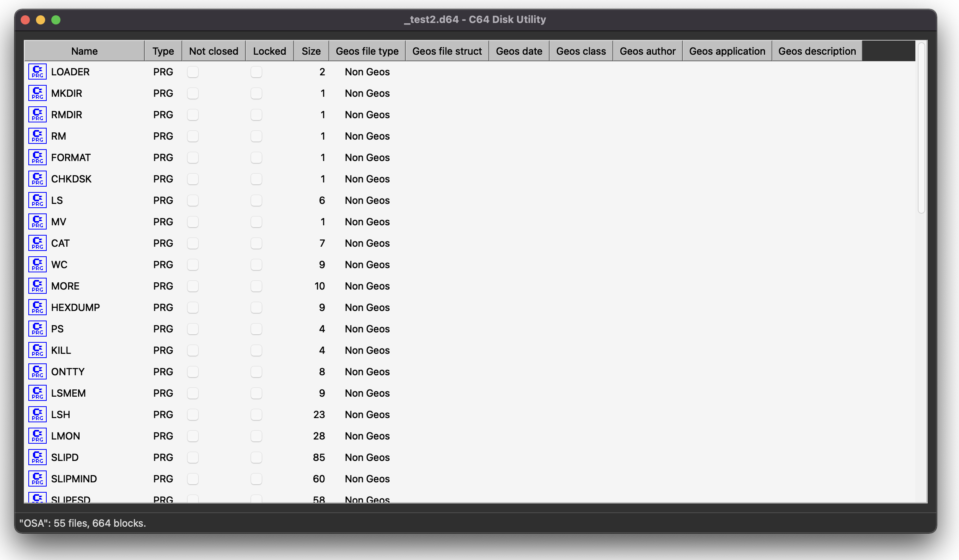Click the Geos file type column header
Image resolution: width=959 pixels, height=560 pixels.
click(367, 51)
